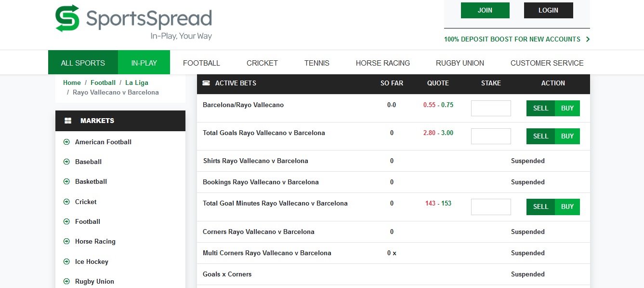644x288 pixels.
Task: Click the arrow icon beside Basketball
Action: pos(66,181)
